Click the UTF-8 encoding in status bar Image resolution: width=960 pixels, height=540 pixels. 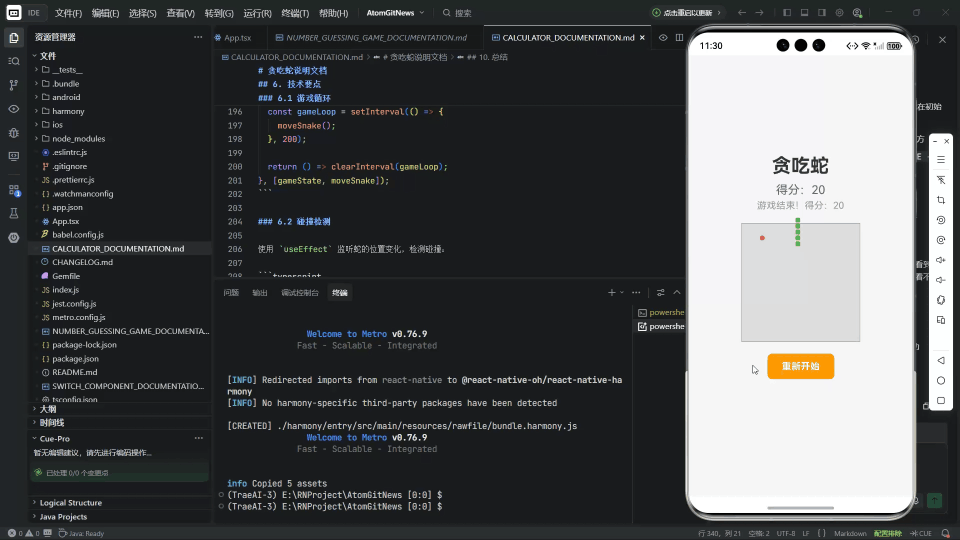tap(786, 533)
